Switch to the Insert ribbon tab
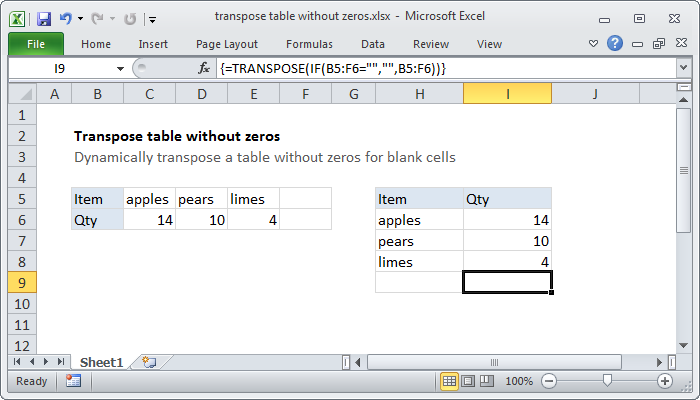The image size is (700, 400). point(153,44)
